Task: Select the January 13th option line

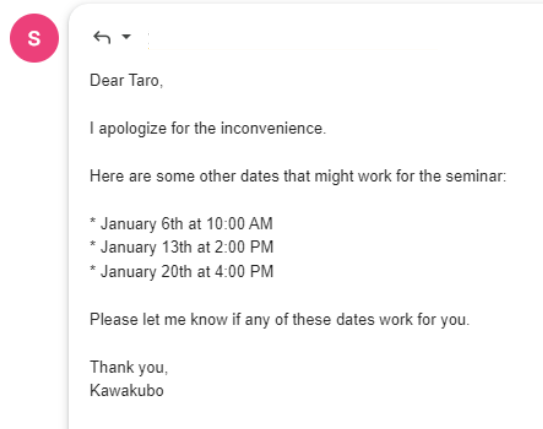Action: [x=181, y=247]
